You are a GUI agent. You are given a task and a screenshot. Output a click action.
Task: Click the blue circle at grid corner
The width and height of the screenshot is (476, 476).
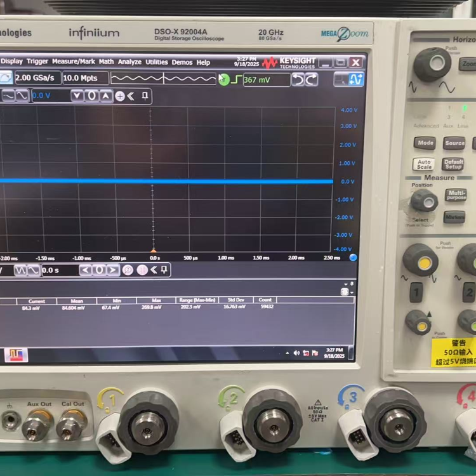pos(353,258)
